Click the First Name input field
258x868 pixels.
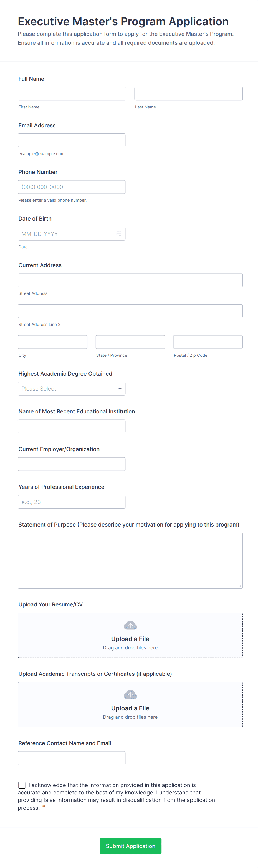click(x=72, y=94)
